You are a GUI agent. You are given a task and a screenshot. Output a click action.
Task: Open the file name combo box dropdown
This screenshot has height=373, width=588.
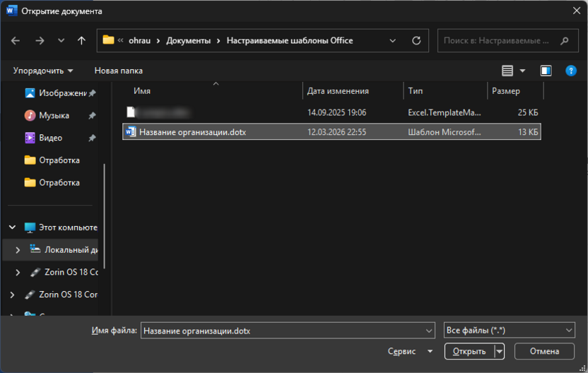(429, 331)
